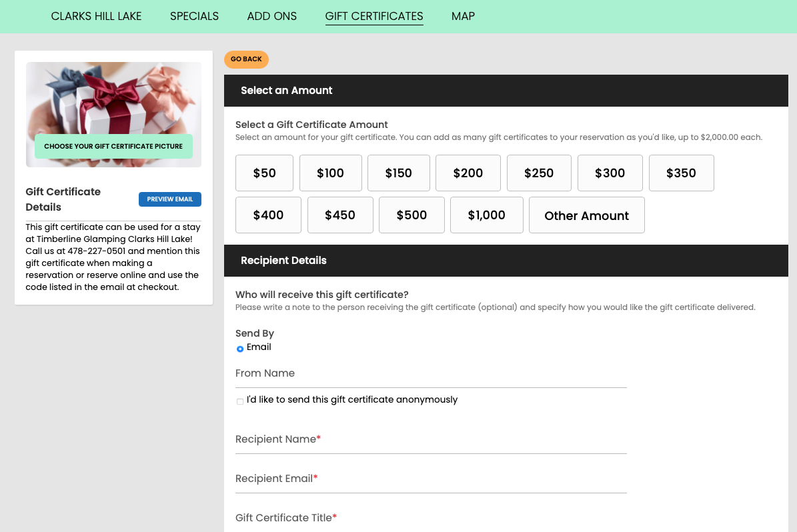Click the Other Amount button

586,215
